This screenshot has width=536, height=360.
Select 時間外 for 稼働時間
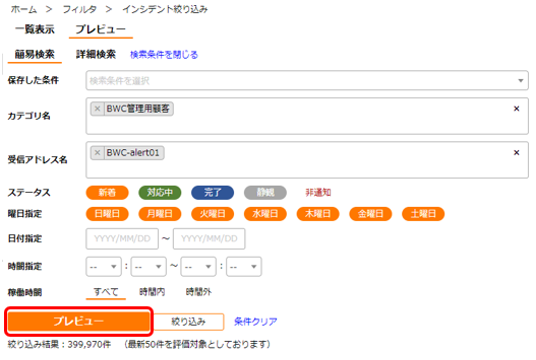(199, 292)
